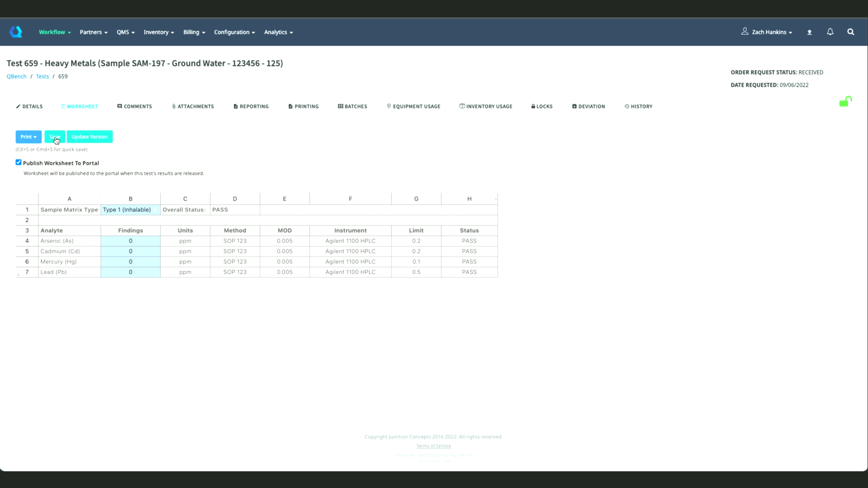Open the Attachments tab

coord(193,106)
